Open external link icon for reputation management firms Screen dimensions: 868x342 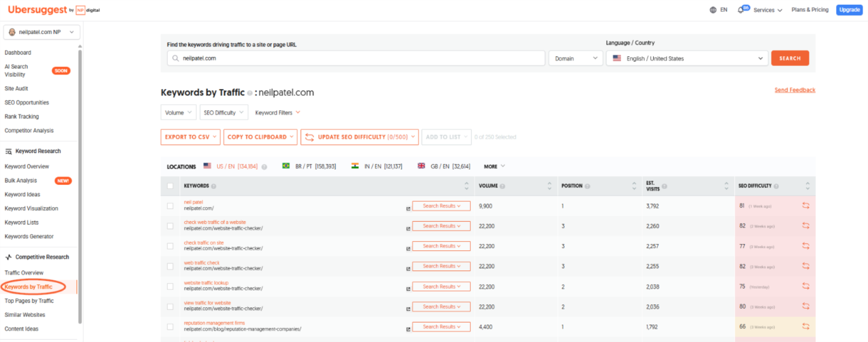click(408, 329)
